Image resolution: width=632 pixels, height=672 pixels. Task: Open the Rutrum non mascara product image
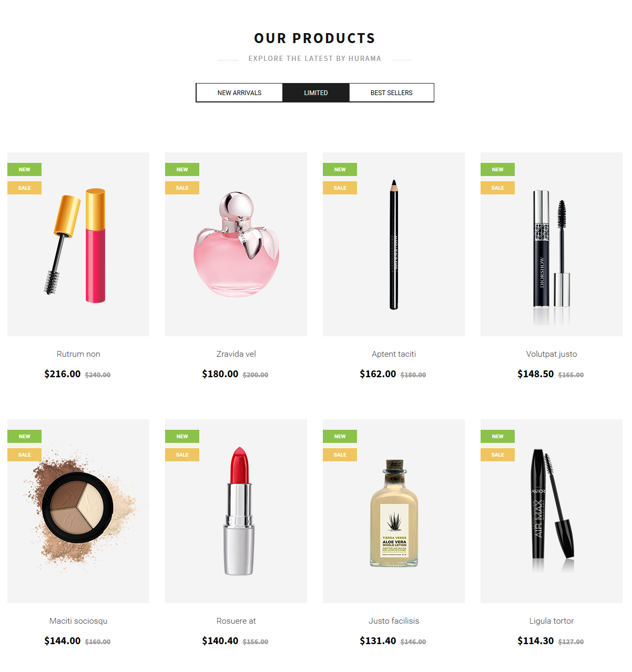[x=78, y=244]
